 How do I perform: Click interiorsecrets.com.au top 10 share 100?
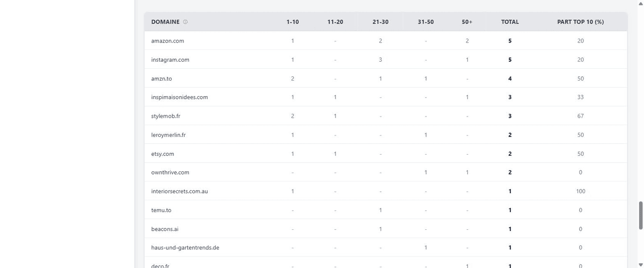click(x=581, y=191)
